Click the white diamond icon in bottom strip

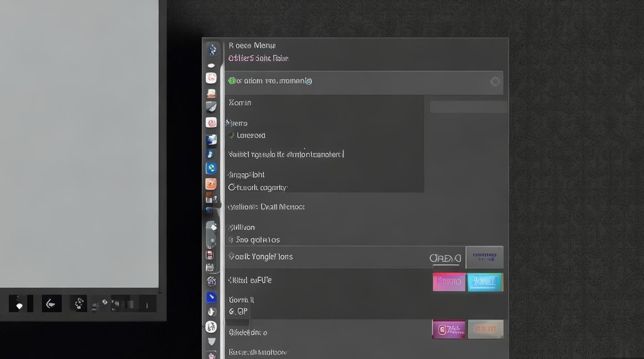click(x=20, y=304)
